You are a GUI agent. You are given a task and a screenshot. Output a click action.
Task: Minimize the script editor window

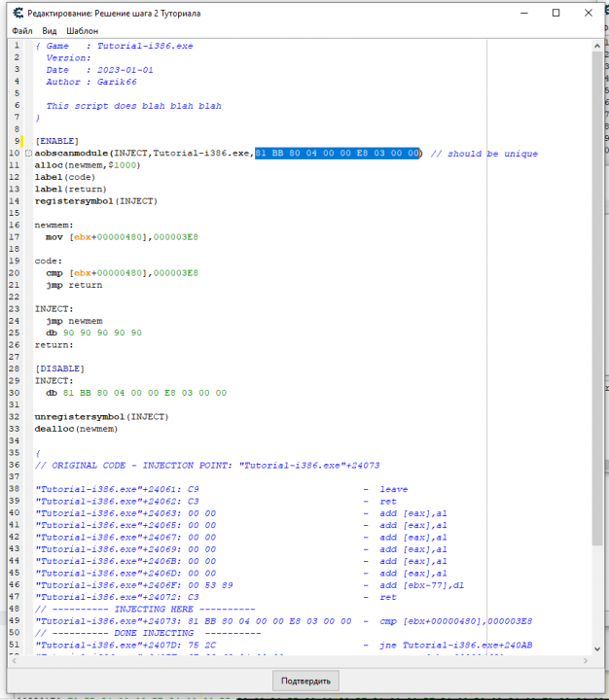(x=521, y=13)
